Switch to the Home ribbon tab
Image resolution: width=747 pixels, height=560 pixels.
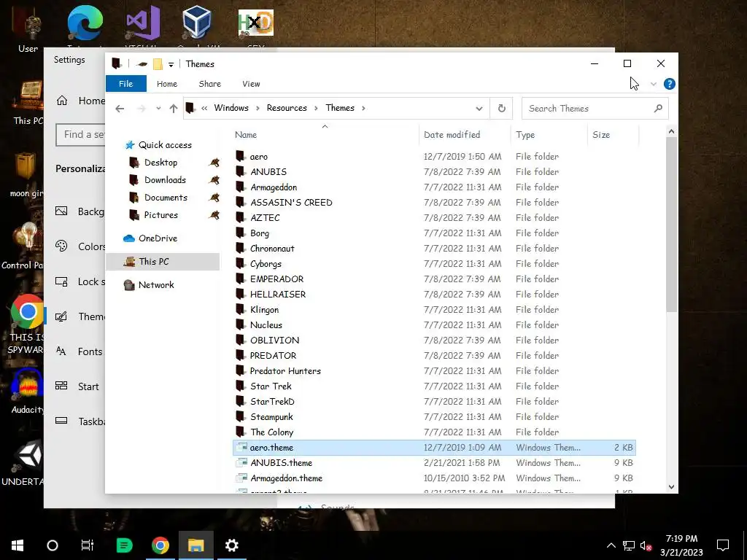(x=167, y=84)
